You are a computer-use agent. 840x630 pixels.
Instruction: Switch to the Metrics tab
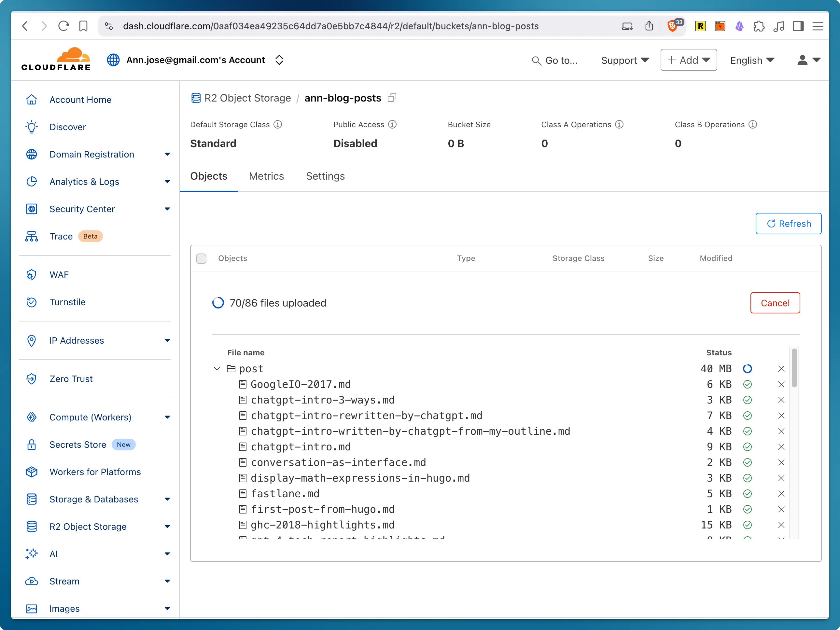coord(266,176)
